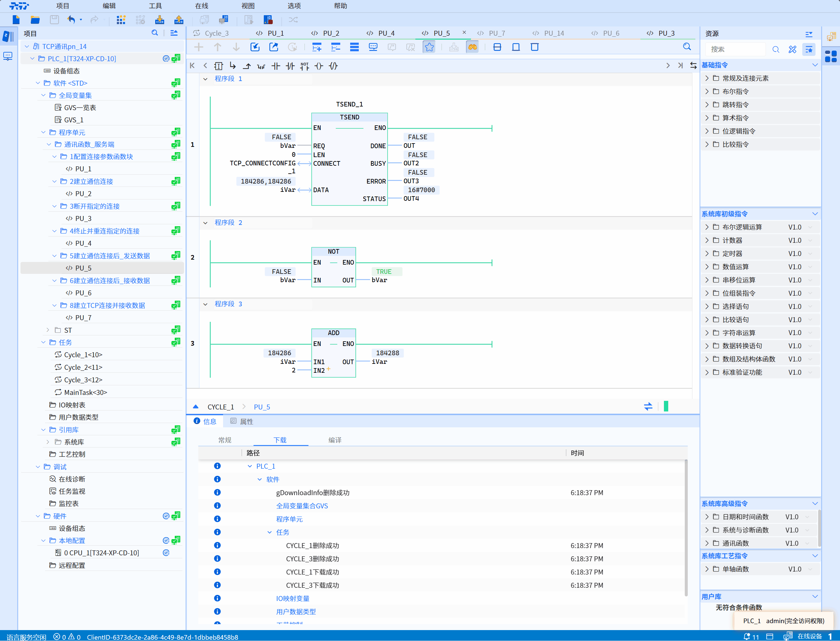Switch to the PU_2 editor tab
Screen dimensions: 840x641
[x=331, y=33]
